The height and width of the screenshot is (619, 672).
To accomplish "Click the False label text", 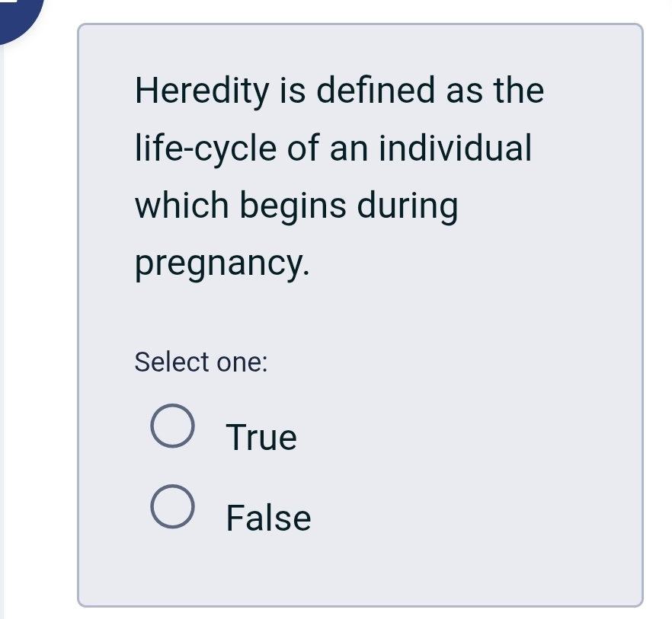I will (268, 518).
